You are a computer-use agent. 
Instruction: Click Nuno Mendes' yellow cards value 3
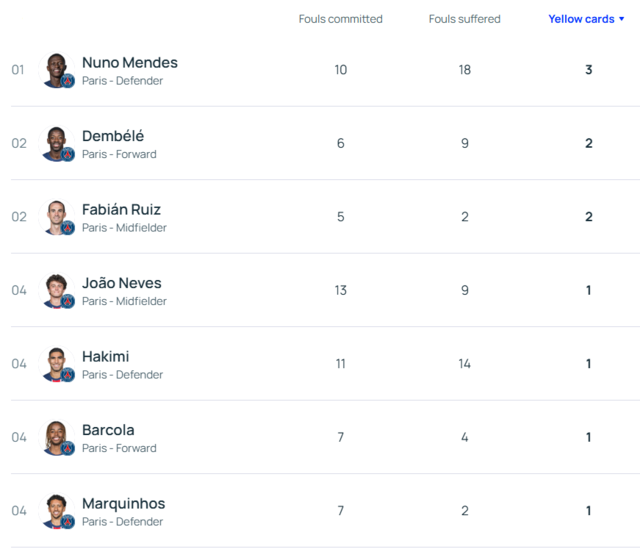click(589, 70)
